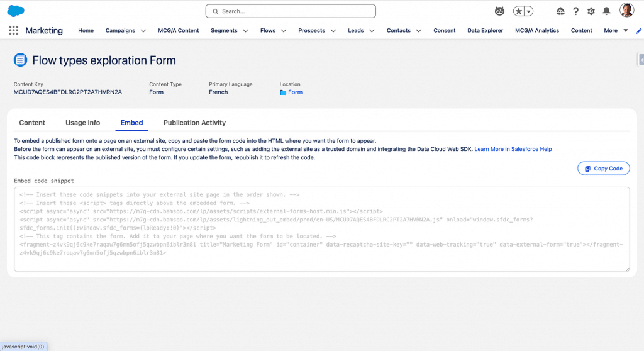Screen dimensions: 644x351
Task: Follow the Learn More in Salesforce Help link
Action: [x=513, y=149]
